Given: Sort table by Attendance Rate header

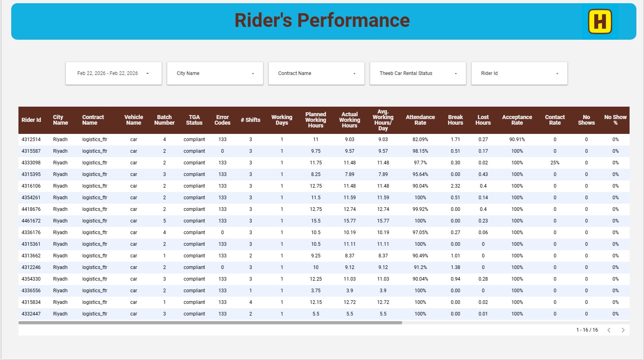Looking at the screenshot, I should [x=420, y=120].
